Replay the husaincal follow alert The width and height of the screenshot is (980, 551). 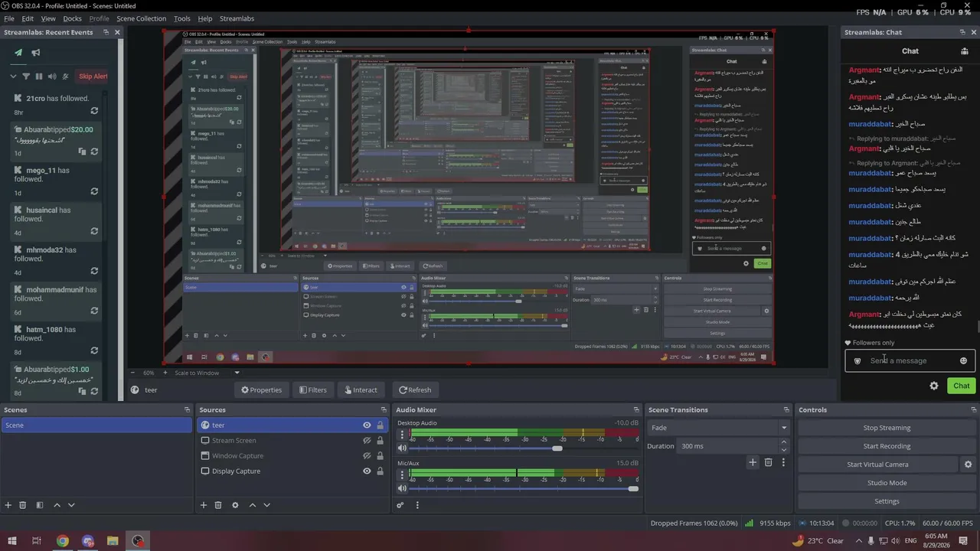tap(94, 231)
